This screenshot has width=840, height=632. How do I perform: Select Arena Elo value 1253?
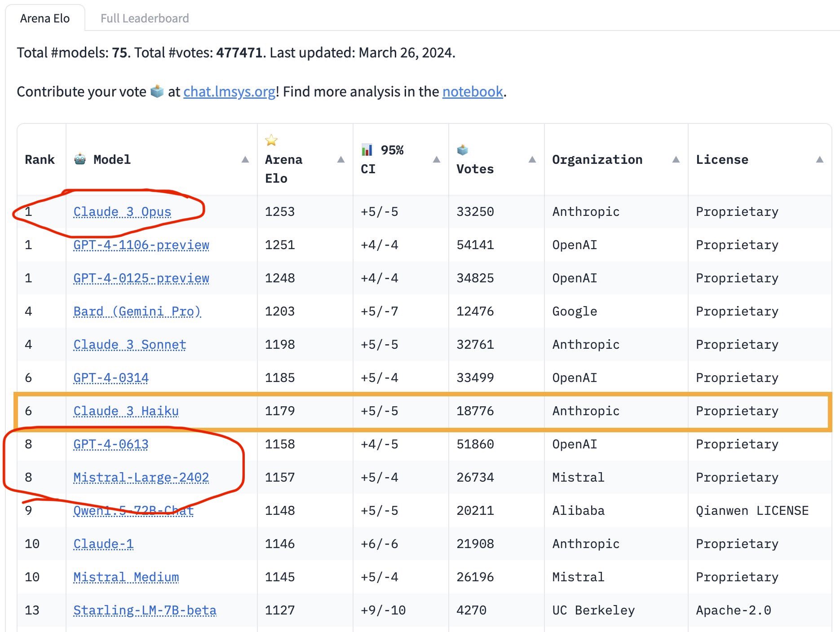[280, 212]
